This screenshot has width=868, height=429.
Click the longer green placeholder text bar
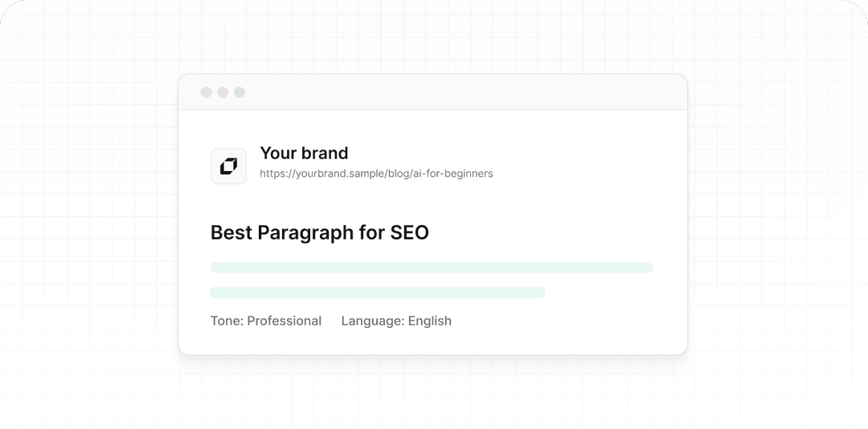tap(431, 268)
